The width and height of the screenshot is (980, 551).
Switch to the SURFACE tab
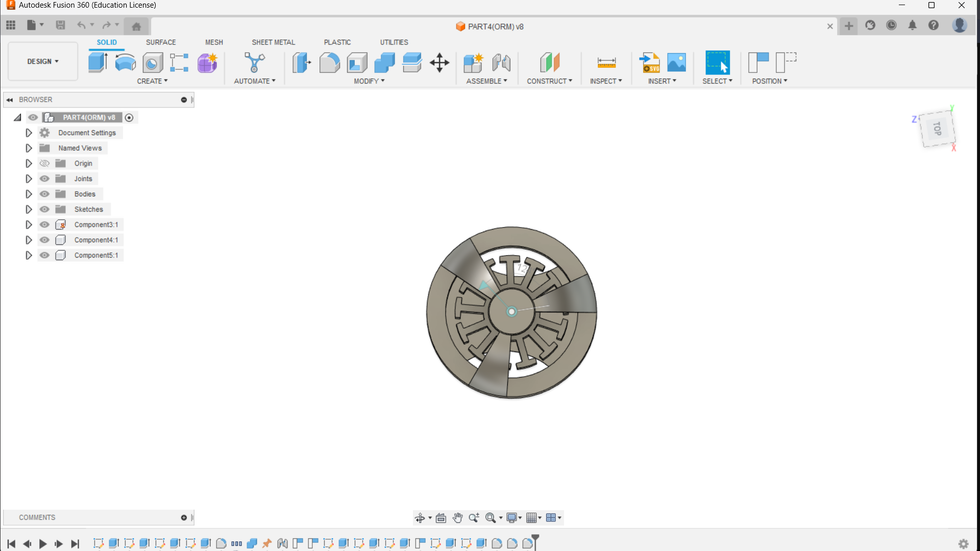pyautogui.click(x=160, y=42)
